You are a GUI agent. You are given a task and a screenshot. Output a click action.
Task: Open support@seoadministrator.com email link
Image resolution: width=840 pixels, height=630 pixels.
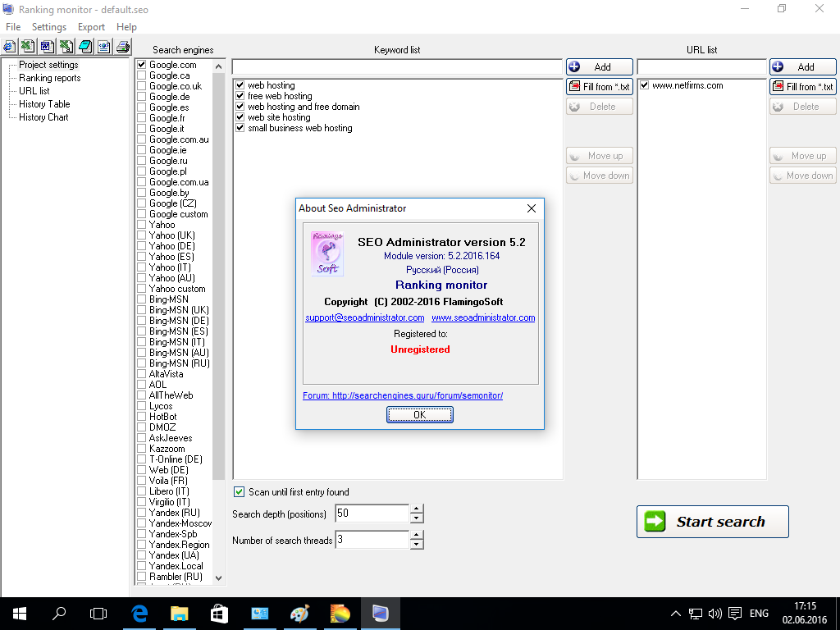[x=365, y=317]
